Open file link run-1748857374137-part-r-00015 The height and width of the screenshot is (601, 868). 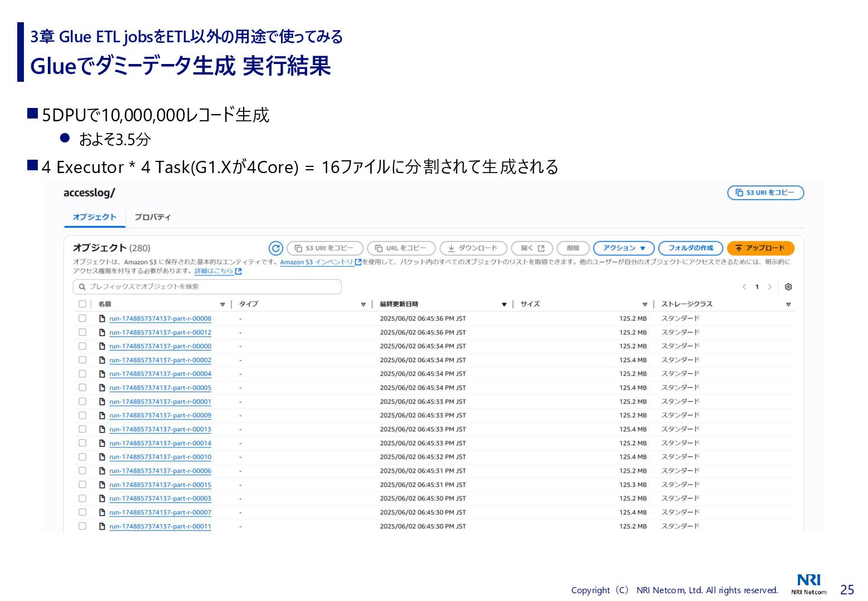tap(160, 485)
